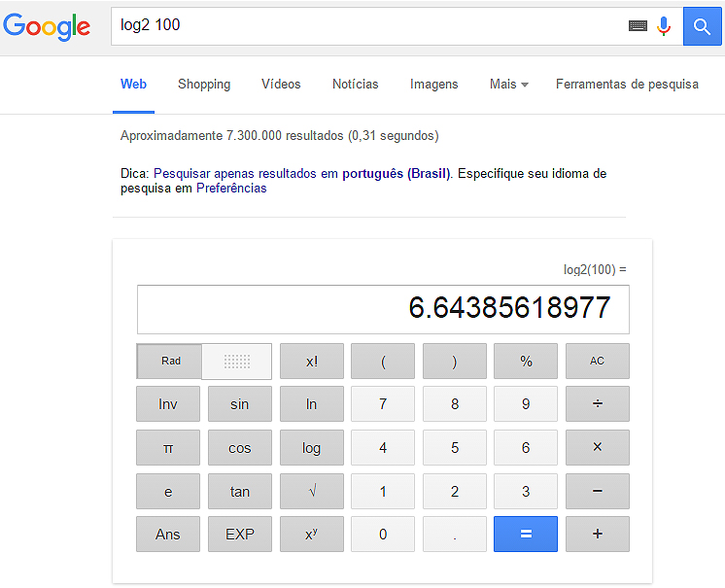Click the Google logo
This screenshot has height=588, width=725.
pyautogui.click(x=47, y=26)
